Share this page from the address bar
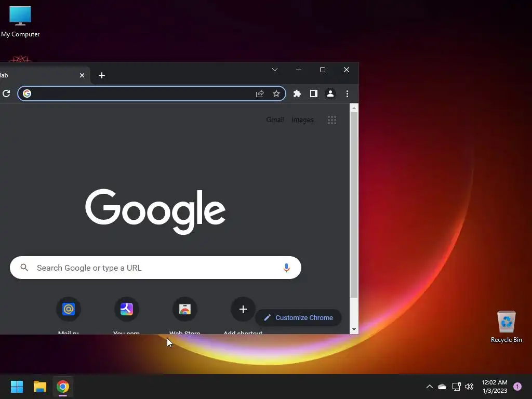This screenshot has height=399, width=532. pos(260,94)
